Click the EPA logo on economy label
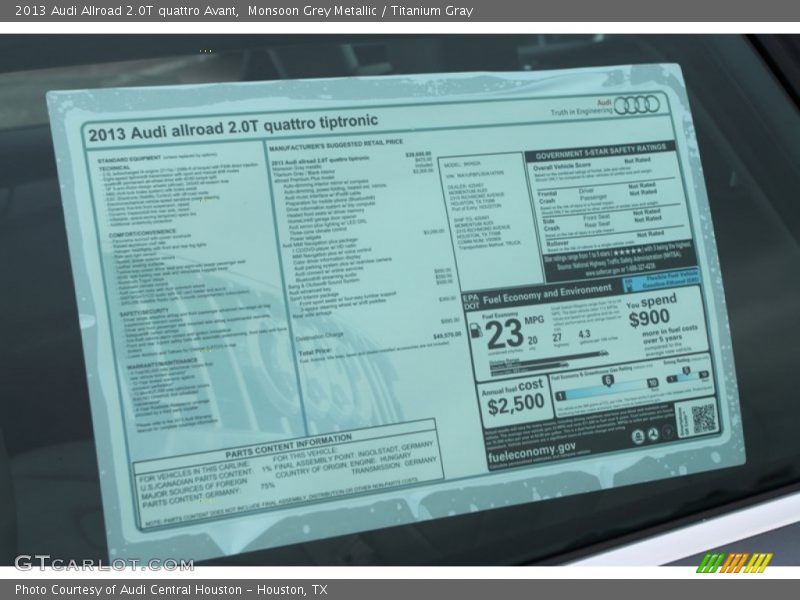This screenshot has width=800, height=600. click(473, 296)
